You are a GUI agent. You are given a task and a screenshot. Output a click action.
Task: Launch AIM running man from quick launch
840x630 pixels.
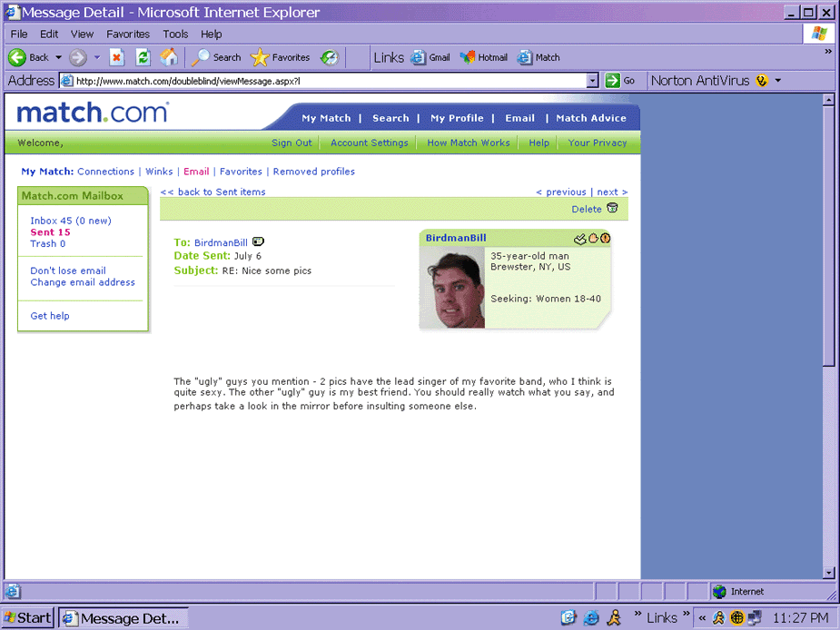[615, 617]
